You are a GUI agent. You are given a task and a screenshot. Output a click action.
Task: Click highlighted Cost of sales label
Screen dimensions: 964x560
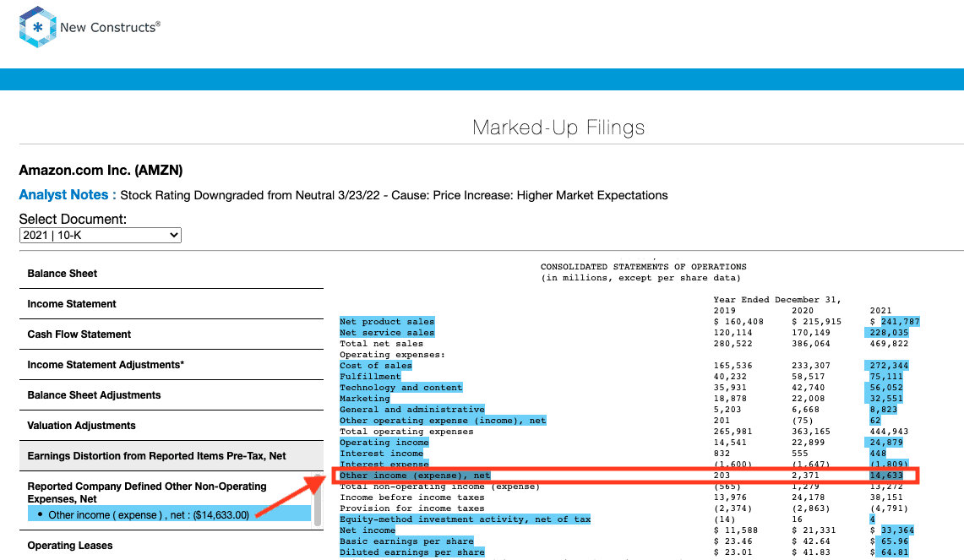coord(376,365)
